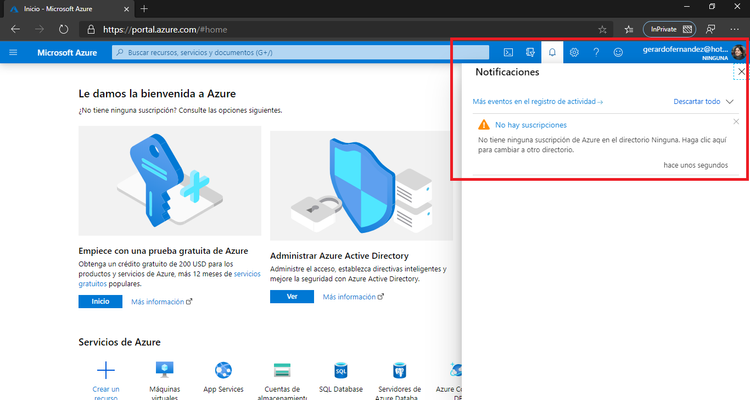The image size is (750, 400).
Task: Click 'Empiece con una prueba gratuita de Azure'
Action: tap(164, 251)
